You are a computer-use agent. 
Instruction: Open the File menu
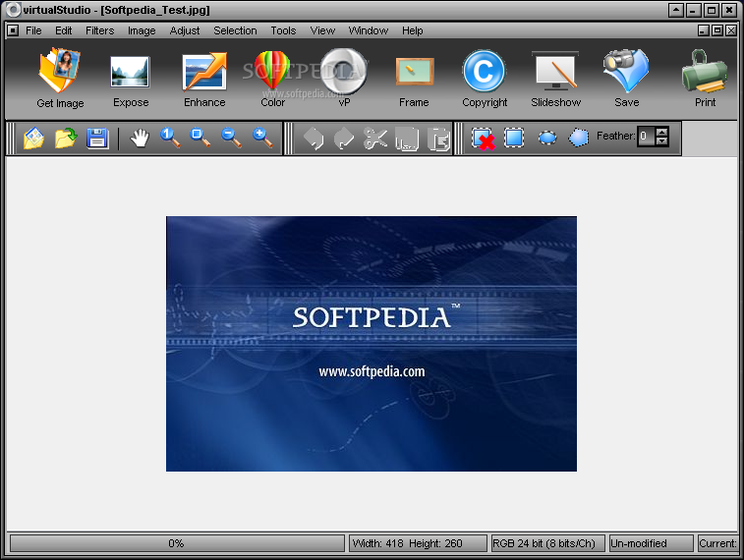pyautogui.click(x=33, y=30)
